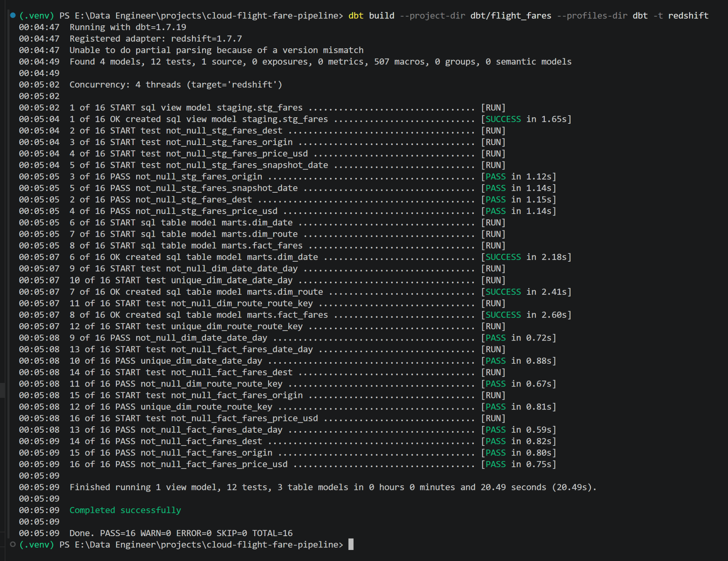Click '[PASS in 0.67s]' result
This screenshot has width=728, height=561.
[519, 384]
